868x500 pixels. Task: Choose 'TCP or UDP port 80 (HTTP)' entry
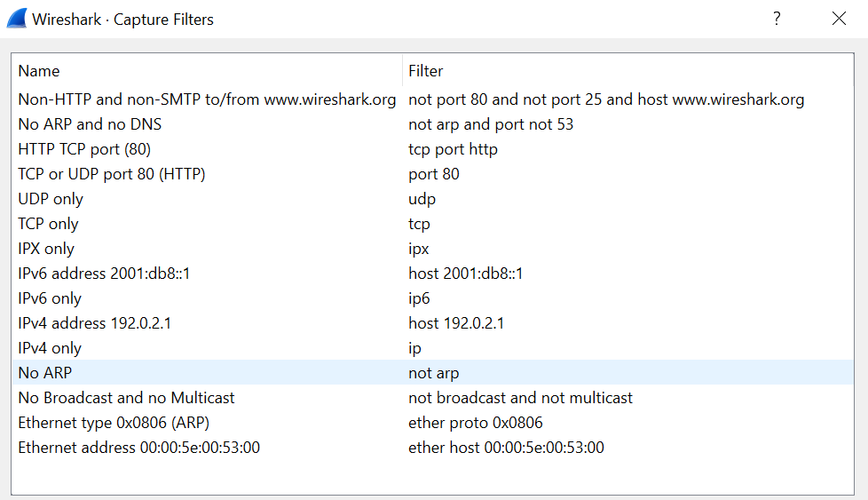pyautogui.click(x=112, y=174)
